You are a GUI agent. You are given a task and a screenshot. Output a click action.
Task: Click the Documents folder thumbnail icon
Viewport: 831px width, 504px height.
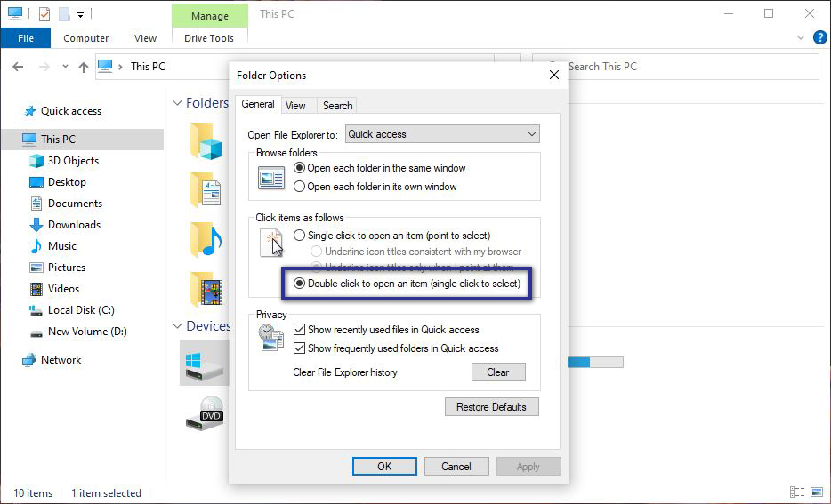click(206, 189)
